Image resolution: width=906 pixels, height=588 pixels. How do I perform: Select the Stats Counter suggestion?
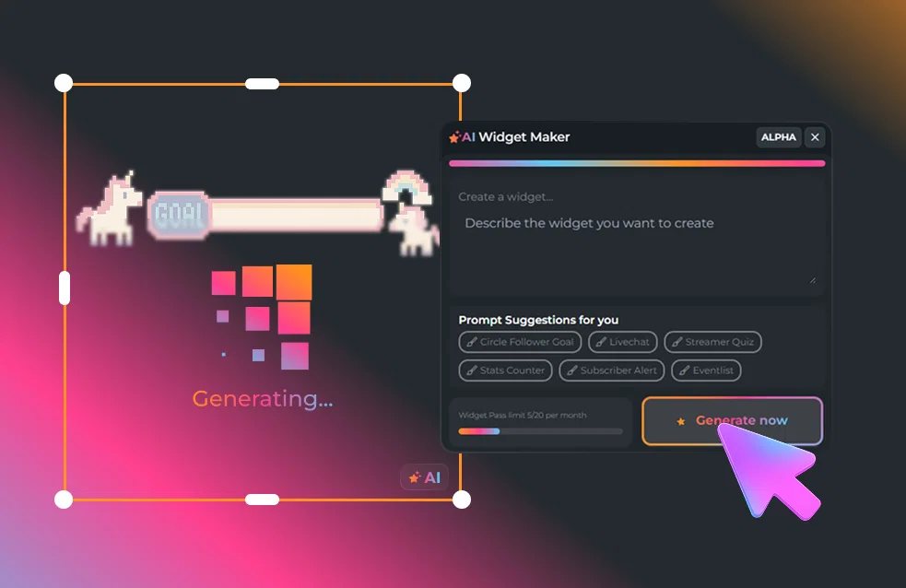[506, 370]
